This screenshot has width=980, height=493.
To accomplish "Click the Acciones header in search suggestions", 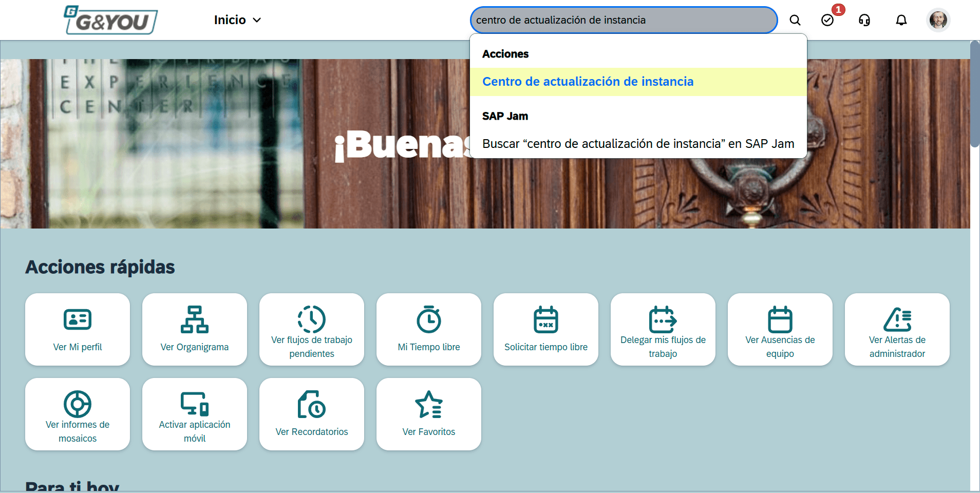I will click(x=505, y=54).
